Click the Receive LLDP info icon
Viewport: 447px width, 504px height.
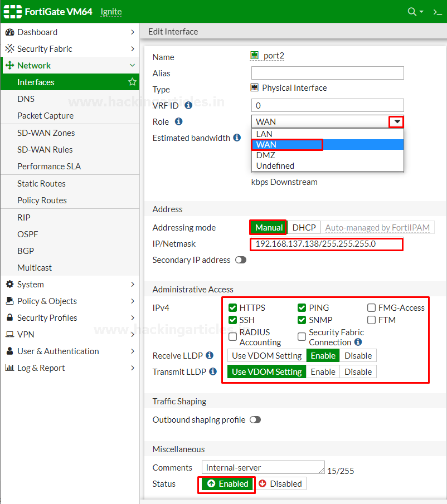pyautogui.click(x=210, y=355)
